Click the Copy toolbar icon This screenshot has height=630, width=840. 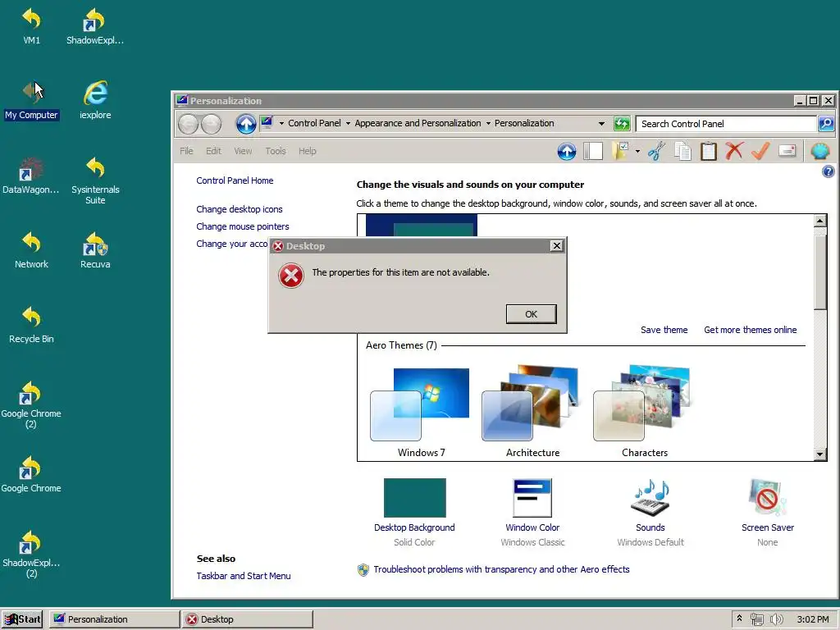pyautogui.click(x=682, y=151)
